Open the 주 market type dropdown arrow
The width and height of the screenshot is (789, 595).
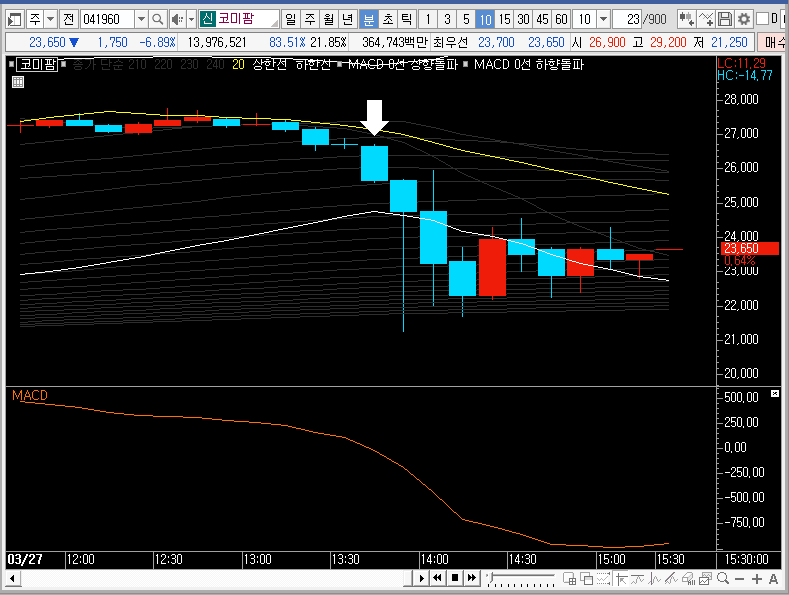[x=50, y=20]
